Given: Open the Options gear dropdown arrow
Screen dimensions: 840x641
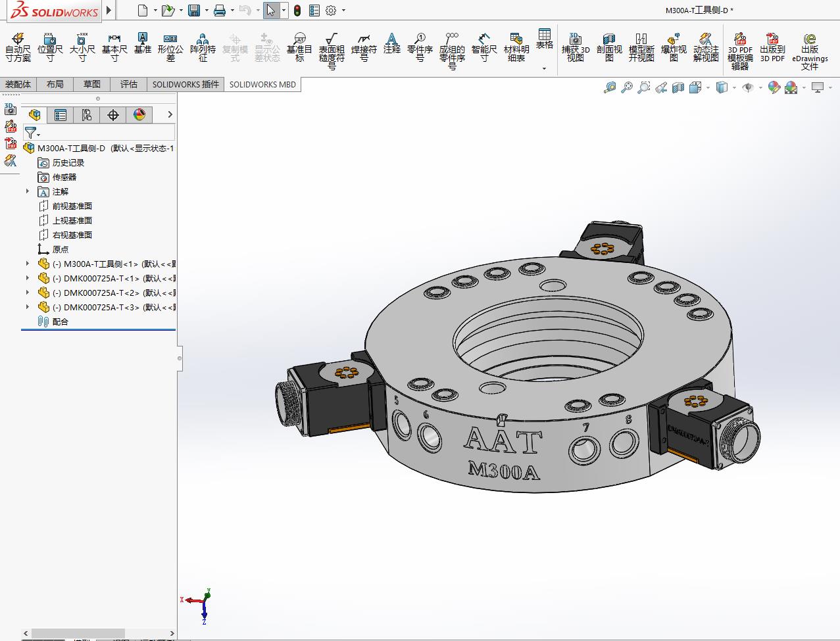Looking at the screenshot, I should tap(343, 11).
